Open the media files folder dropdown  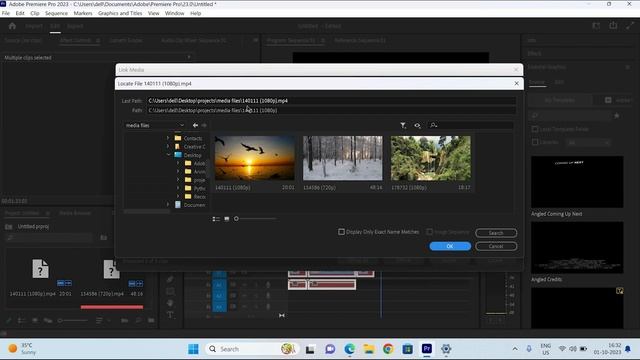click(x=155, y=125)
